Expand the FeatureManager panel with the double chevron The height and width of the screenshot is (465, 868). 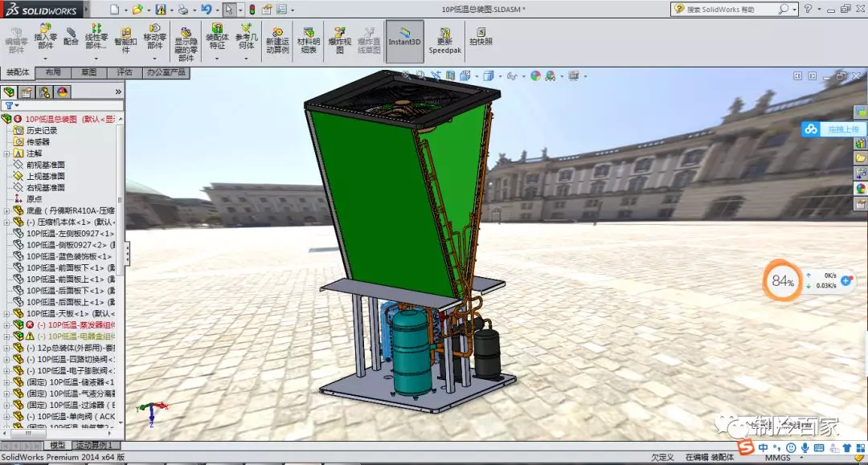pos(118,92)
